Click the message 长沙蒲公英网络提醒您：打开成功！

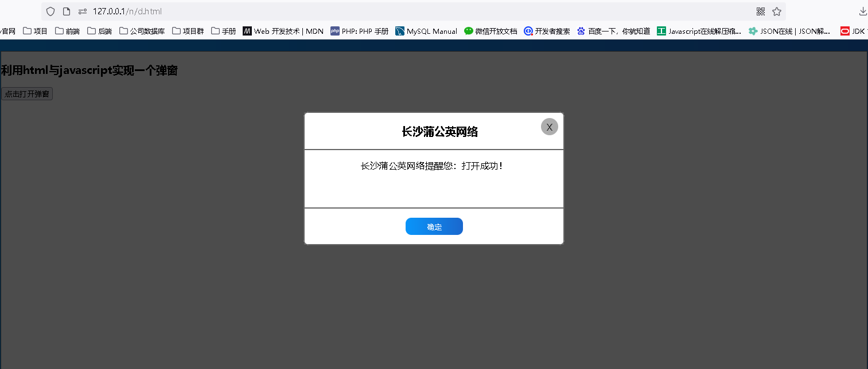433,166
